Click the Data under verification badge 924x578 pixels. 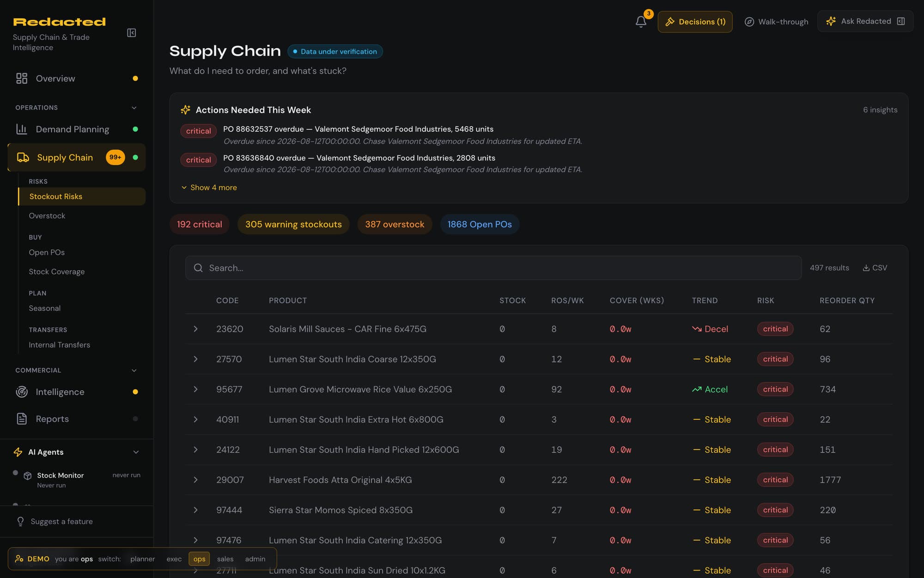(x=335, y=51)
